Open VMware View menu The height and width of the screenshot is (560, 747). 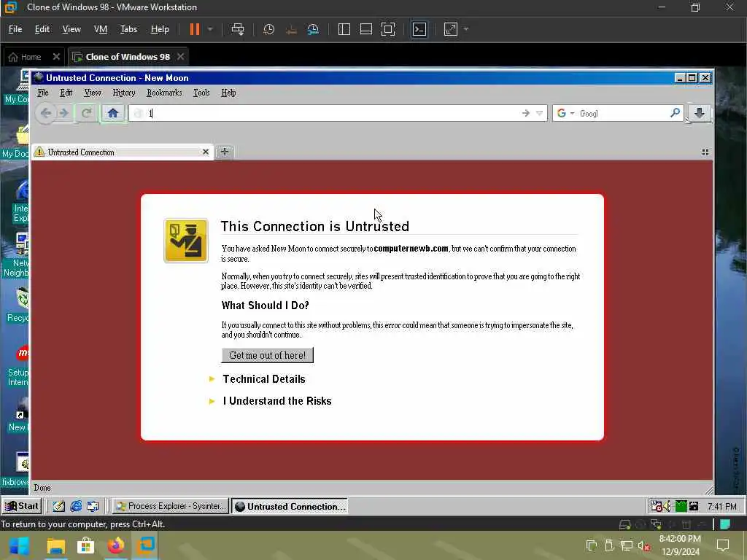71,29
